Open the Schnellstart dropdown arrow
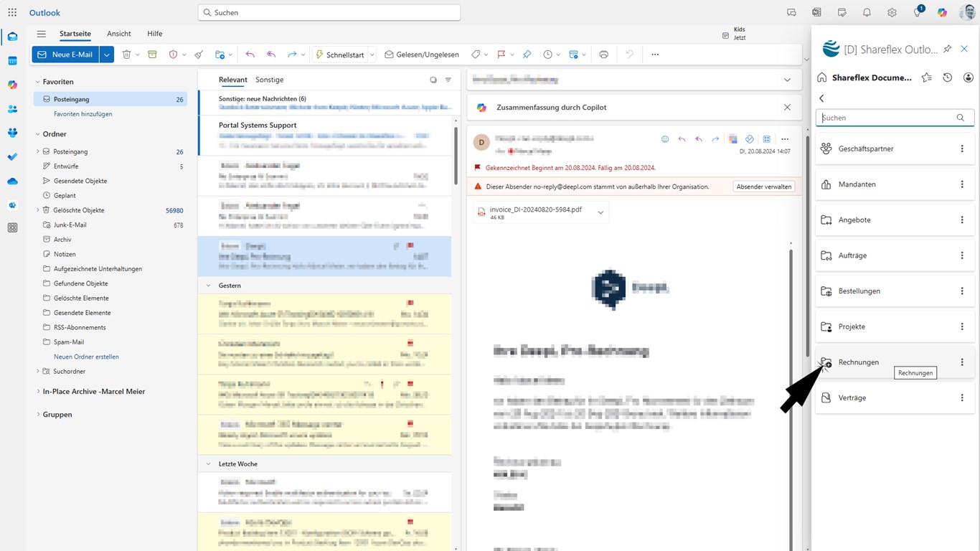This screenshot has width=980, height=551. (372, 55)
